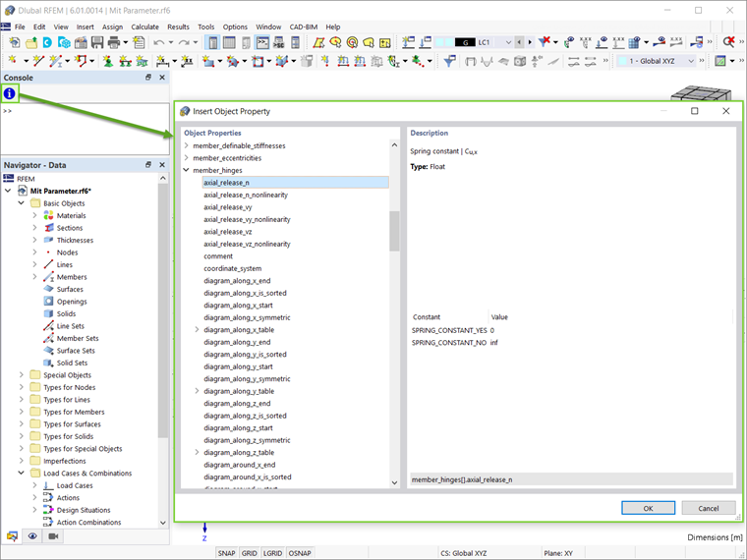Click the Object Properties list scrollbar thumb
Screen dimensions: 747x560
point(394,231)
